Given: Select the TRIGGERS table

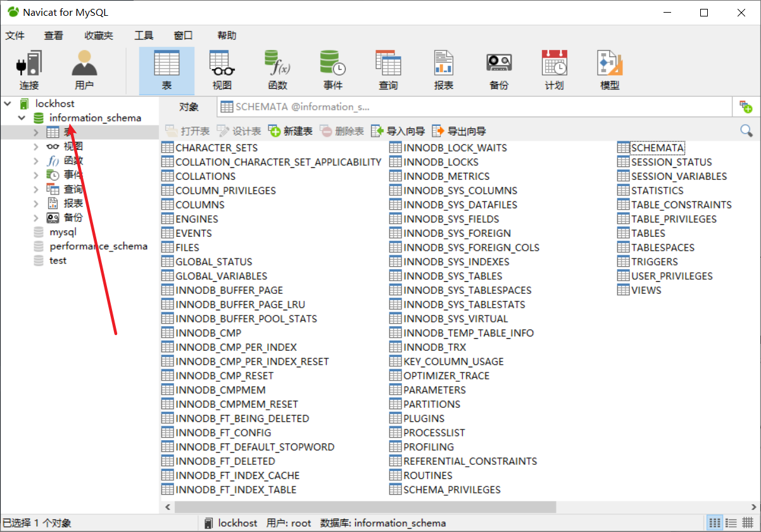Looking at the screenshot, I should (655, 262).
